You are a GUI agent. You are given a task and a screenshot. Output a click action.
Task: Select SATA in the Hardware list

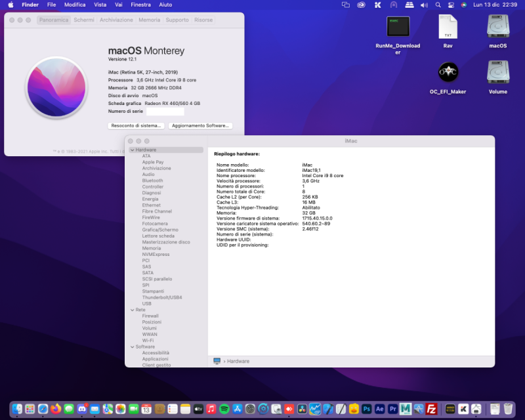tap(148, 273)
